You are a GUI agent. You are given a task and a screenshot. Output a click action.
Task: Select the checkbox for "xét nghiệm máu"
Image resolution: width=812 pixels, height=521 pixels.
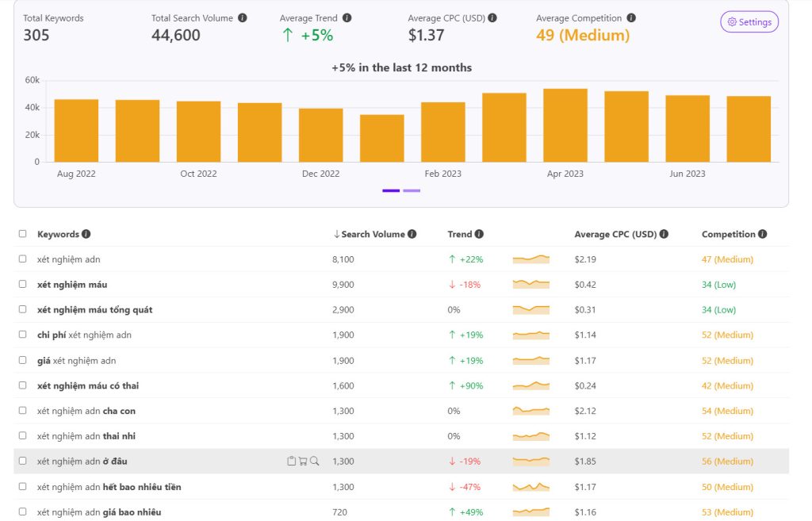[x=22, y=284]
